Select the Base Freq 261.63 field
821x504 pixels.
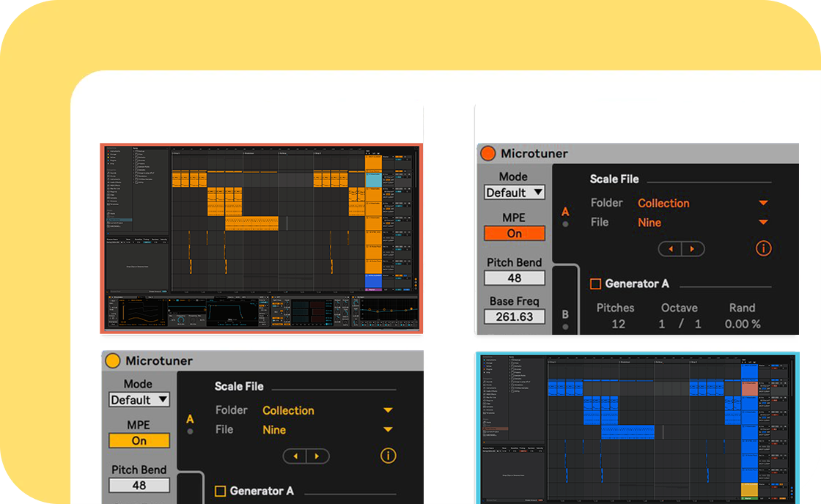click(x=514, y=316)
